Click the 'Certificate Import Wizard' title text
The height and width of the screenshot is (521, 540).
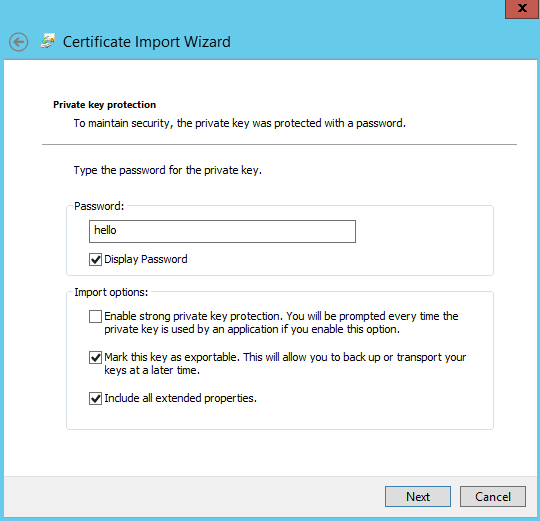[147, 42]
